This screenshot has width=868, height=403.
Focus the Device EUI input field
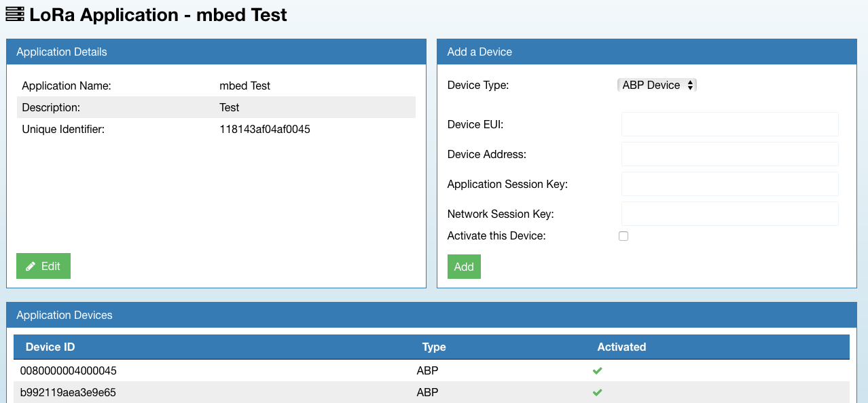click(x=729, y=124)
